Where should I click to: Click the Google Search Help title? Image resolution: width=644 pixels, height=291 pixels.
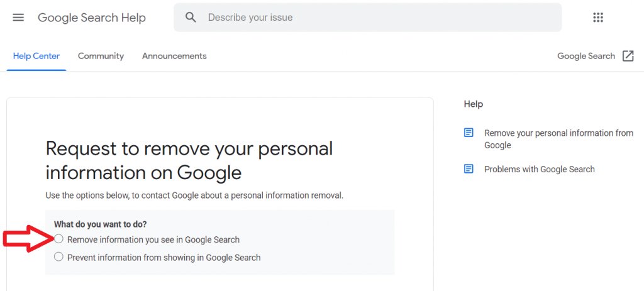coord(92,18)
